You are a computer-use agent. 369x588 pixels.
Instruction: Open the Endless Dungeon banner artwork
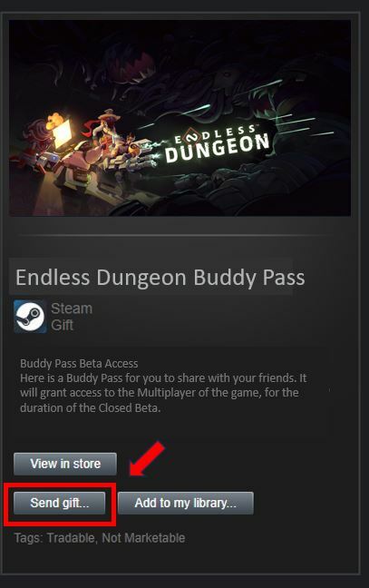[180, 118]
